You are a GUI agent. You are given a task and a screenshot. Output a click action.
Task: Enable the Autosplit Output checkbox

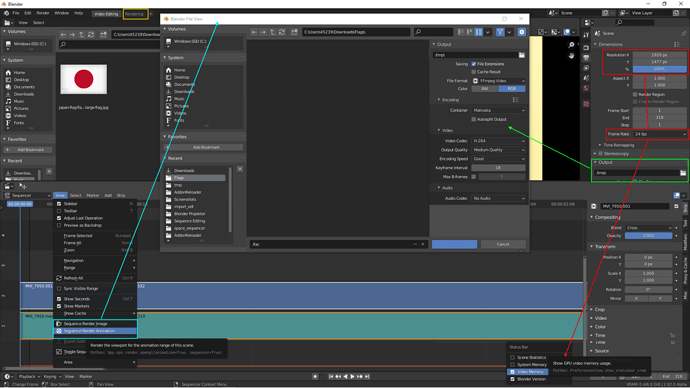click(474, 119)
